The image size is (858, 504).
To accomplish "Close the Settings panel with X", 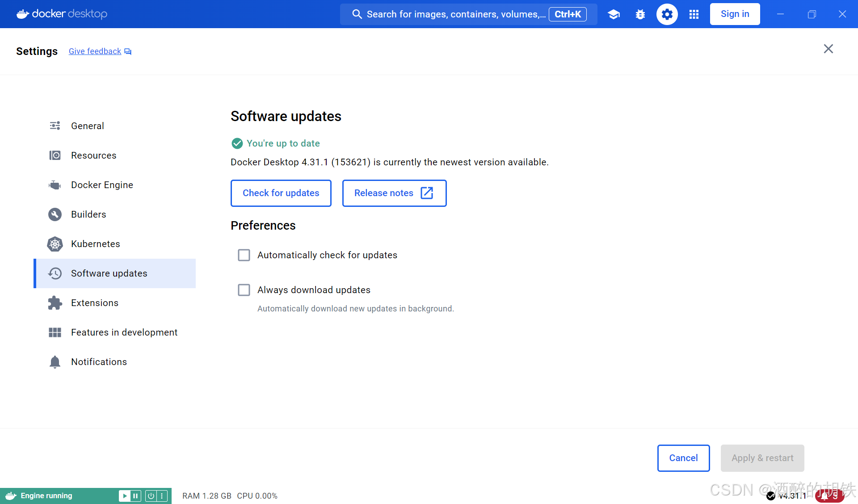I will point(828,49).
